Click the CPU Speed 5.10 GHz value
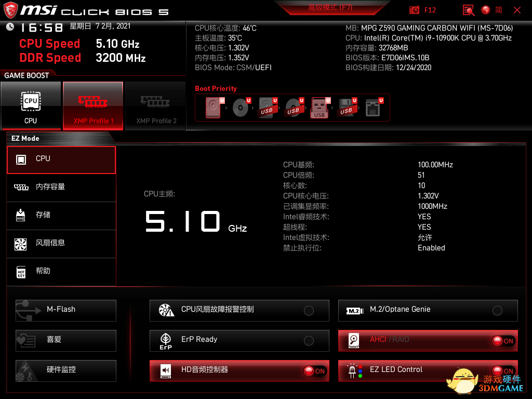 point(117,44)
